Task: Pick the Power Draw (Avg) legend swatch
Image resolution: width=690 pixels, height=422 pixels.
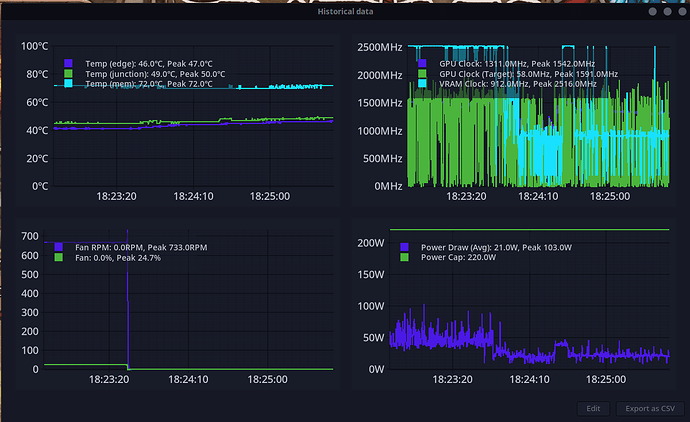Action: tap(404, 247)
